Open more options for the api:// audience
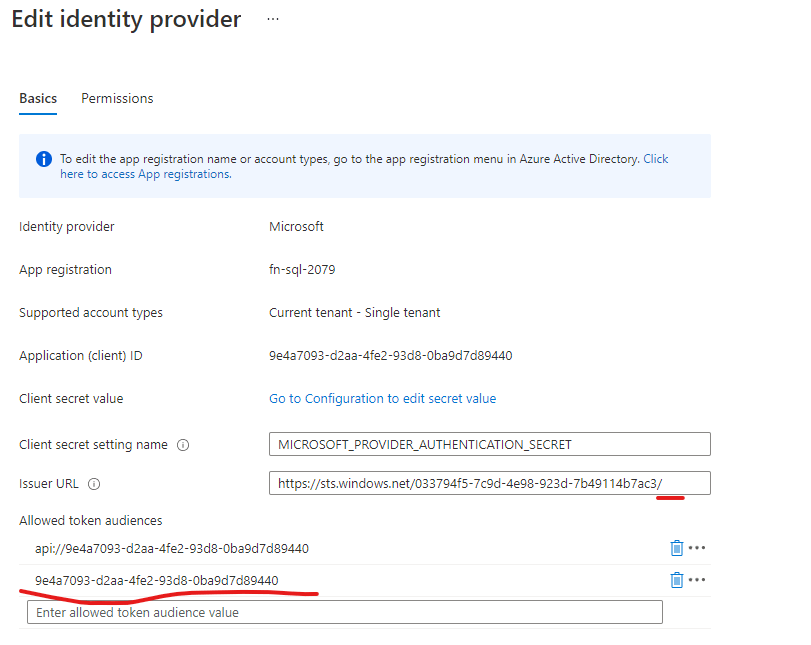 (697, 548)
